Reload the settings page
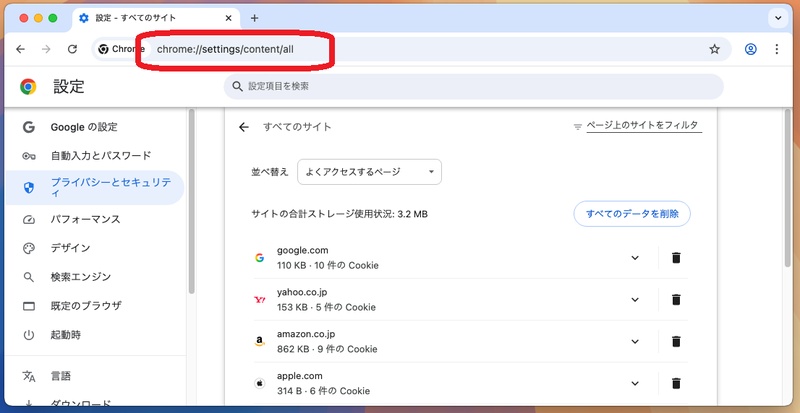This screenshot has height=413, width=800. [72, 49]
